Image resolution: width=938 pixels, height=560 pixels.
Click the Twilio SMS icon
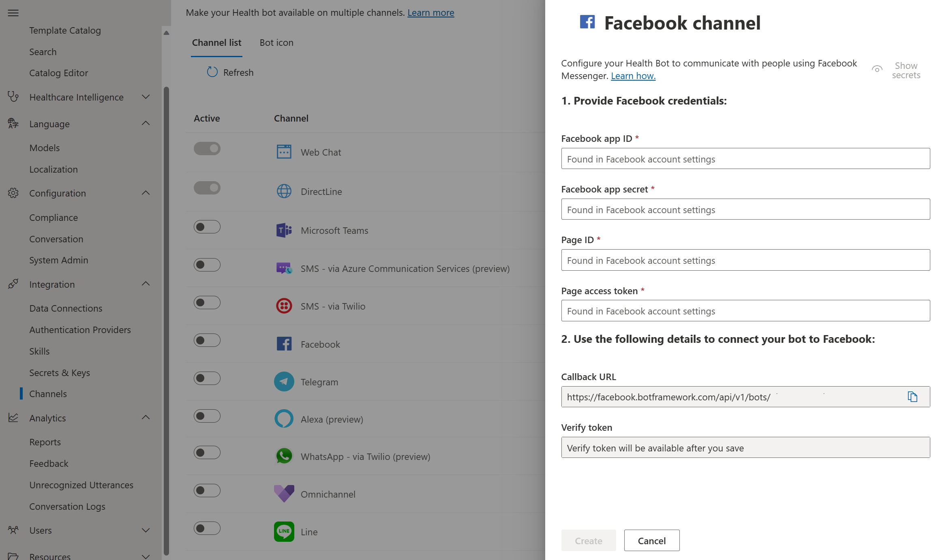coord(284,306)
